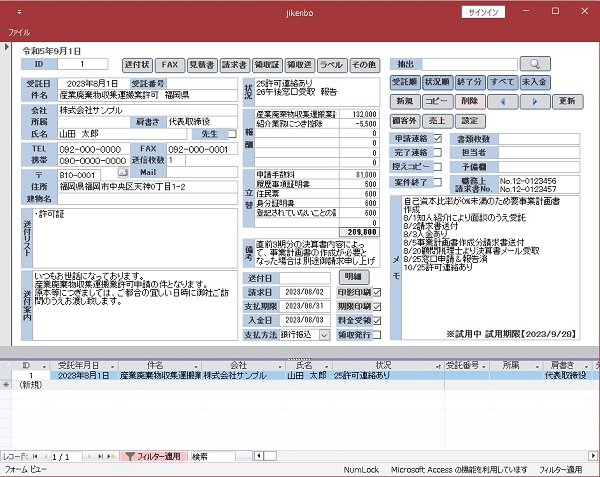
Task: Open the 状況 column filter dropdown
Action: [438, 366]
